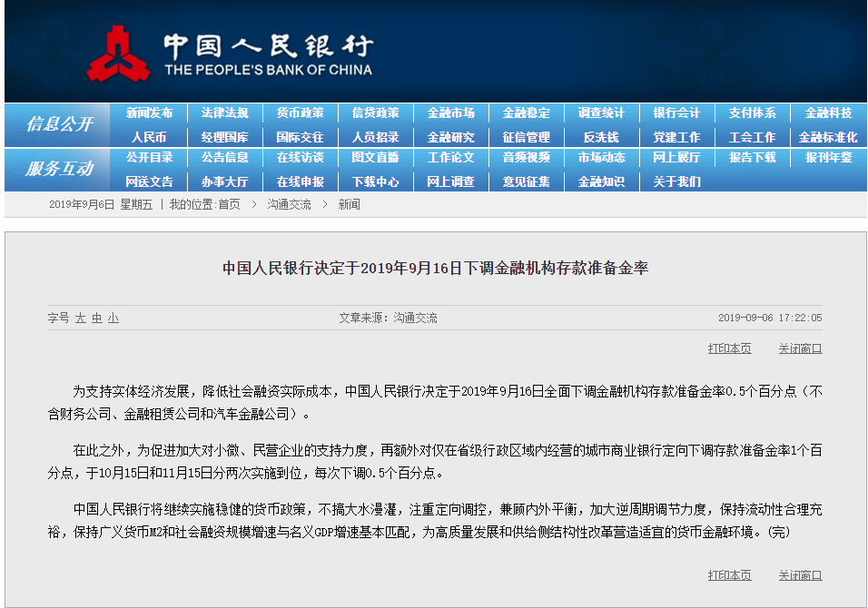Open 公告信息 under 服务互动
The image size is (868, 608).
coord(224,158)
